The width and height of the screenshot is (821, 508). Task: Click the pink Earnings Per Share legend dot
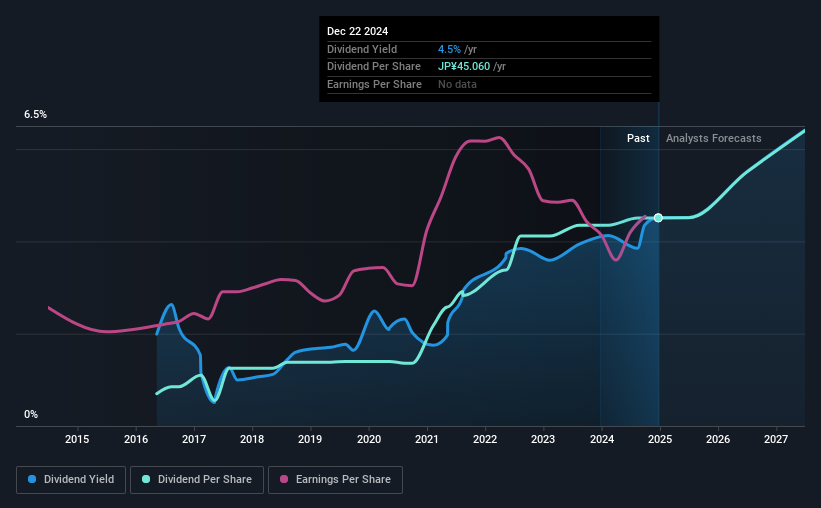284,479
